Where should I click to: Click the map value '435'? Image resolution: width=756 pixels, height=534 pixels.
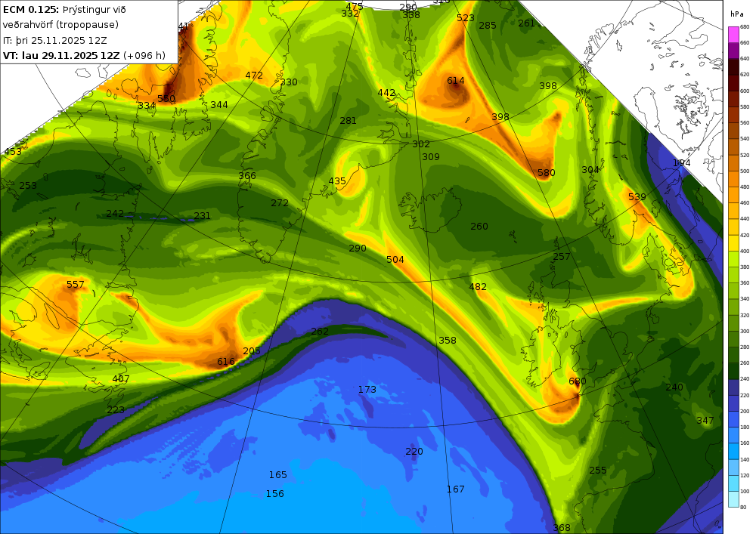[x=337, y=181]
